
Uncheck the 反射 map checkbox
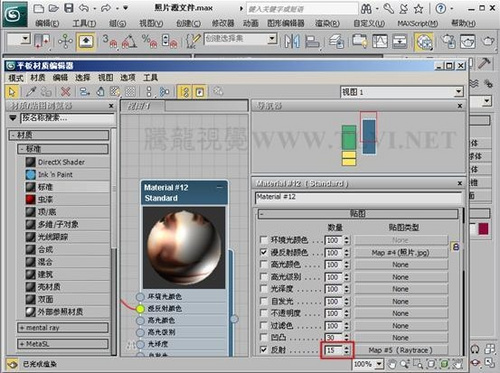click(264, 350)
